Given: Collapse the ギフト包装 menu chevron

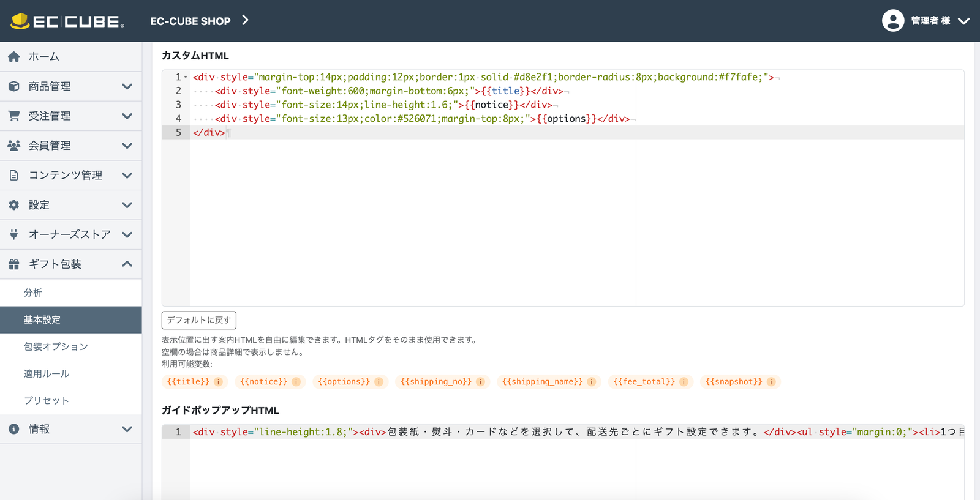Looking at the screenshot, I should [127, 264].
